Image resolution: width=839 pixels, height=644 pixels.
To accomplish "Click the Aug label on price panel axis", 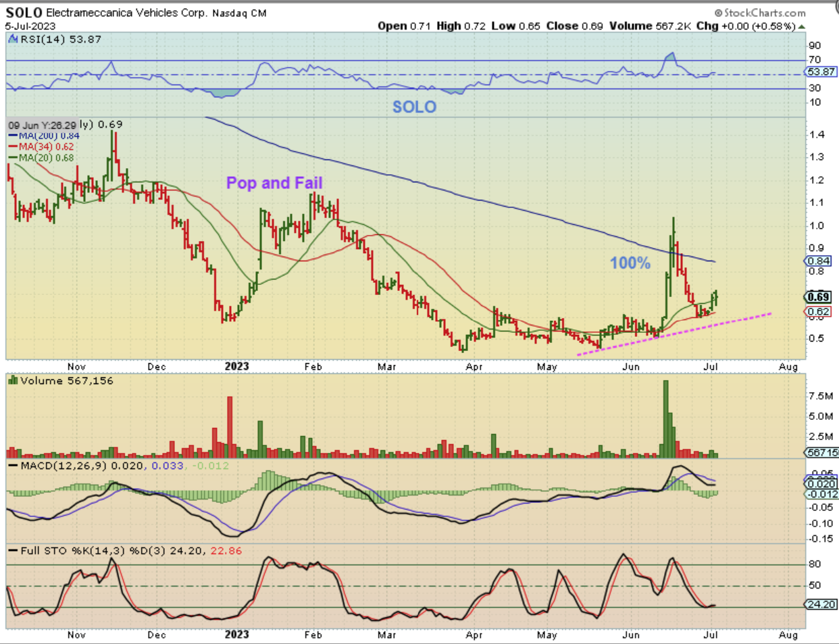I will (x=788, y=367).
